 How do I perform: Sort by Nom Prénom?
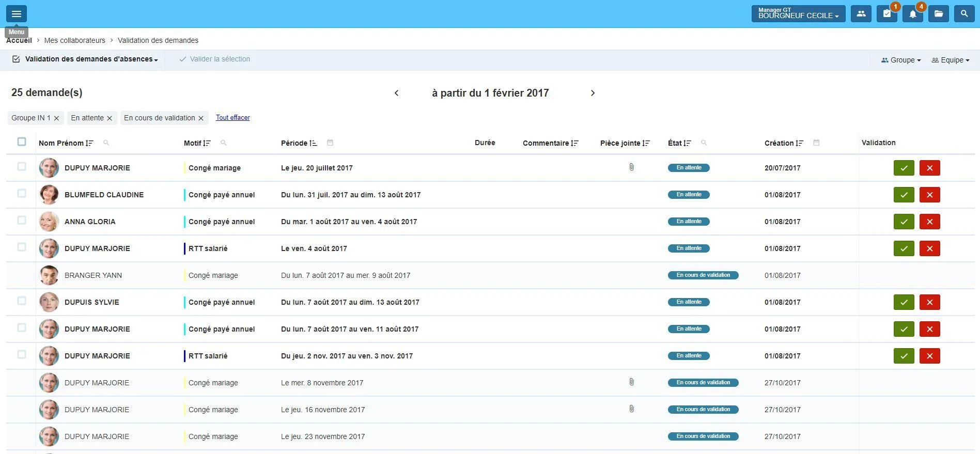click(x=89, y=143)
